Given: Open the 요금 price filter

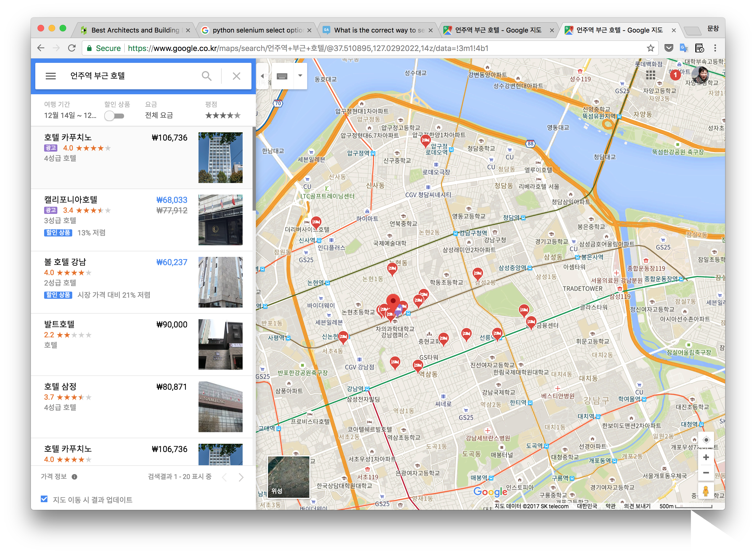Looking at the screenshot, I should click(x=159, y=110).
